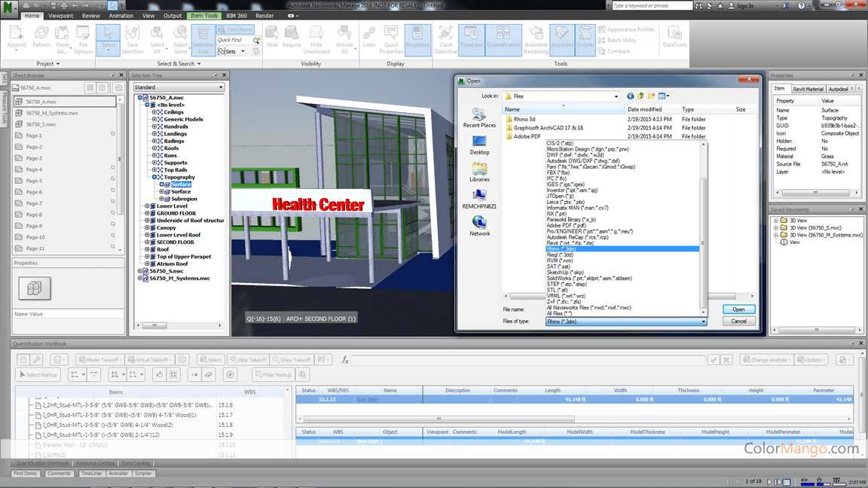Switch to the BIM 360 tab
The image size is (868, 488).
click(x=237, y=16)
